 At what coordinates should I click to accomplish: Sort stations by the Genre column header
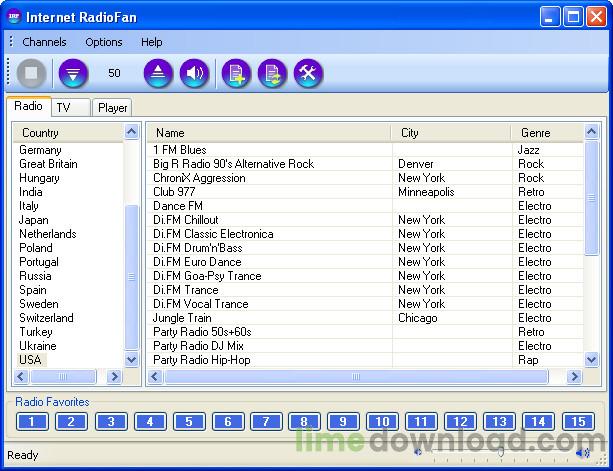tap(536, 132)
